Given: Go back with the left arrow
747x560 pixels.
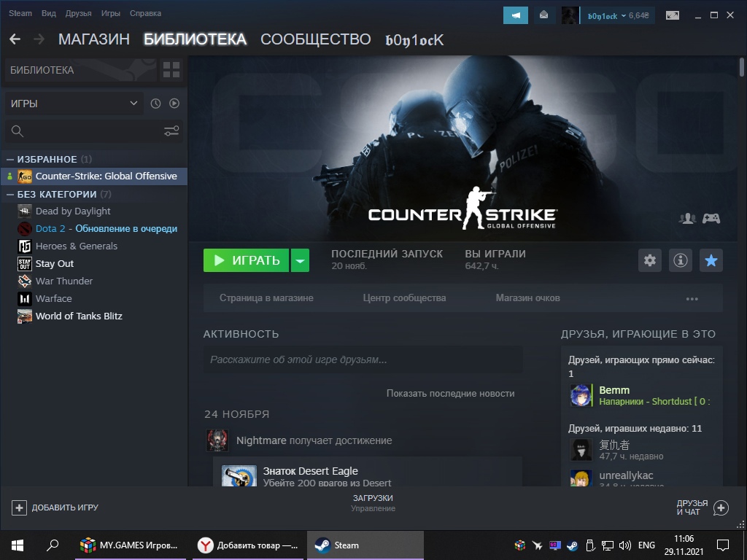Looking at the screenshot, I should click(x=15, y=39).
